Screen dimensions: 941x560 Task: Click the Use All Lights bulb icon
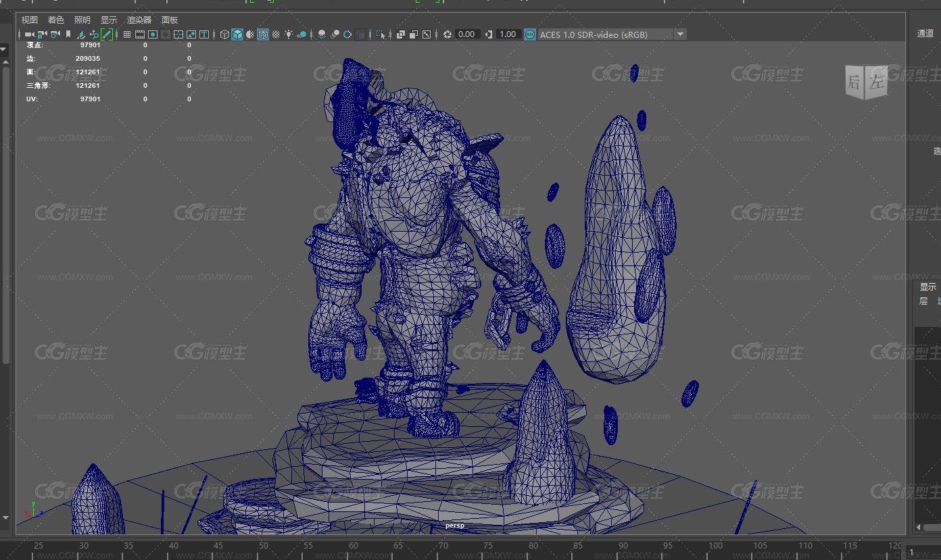tap(289, 34)
